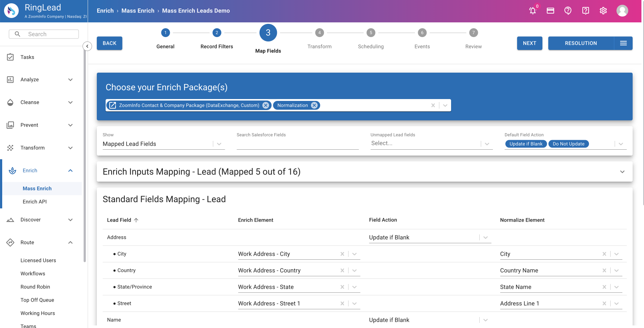Screen dimensions: 644x328
Task: Click the RESOLUTION button
Action: tap(581, 43)
